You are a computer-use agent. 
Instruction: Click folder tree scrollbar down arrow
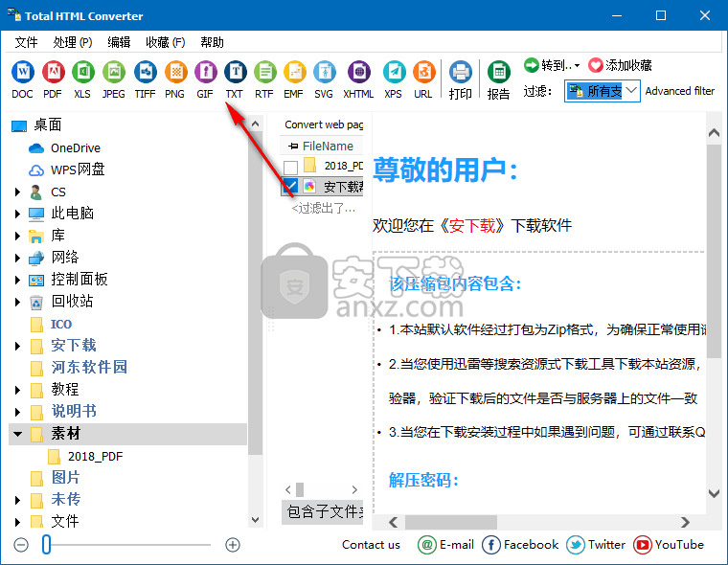tap(255, 519)
